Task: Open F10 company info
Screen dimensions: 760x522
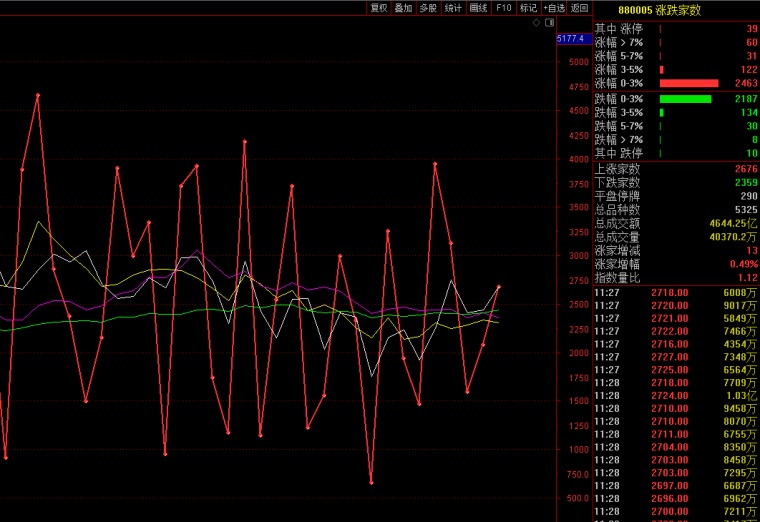Action: click(x=504, y=8)
